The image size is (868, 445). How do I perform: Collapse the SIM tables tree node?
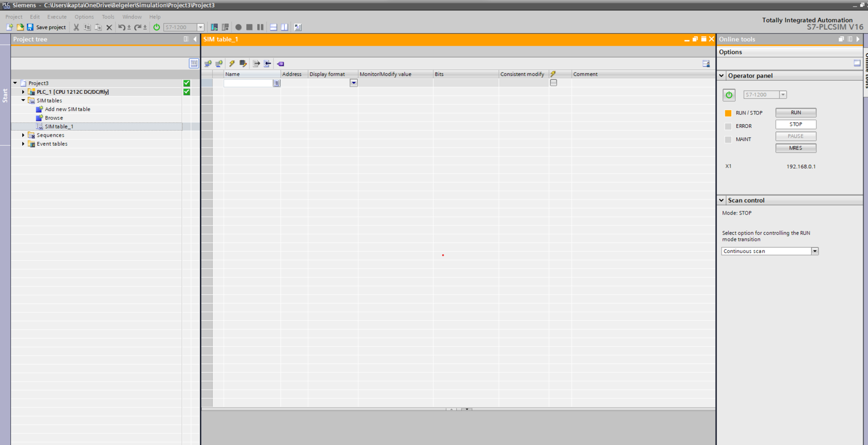click(x=23, y=101)
